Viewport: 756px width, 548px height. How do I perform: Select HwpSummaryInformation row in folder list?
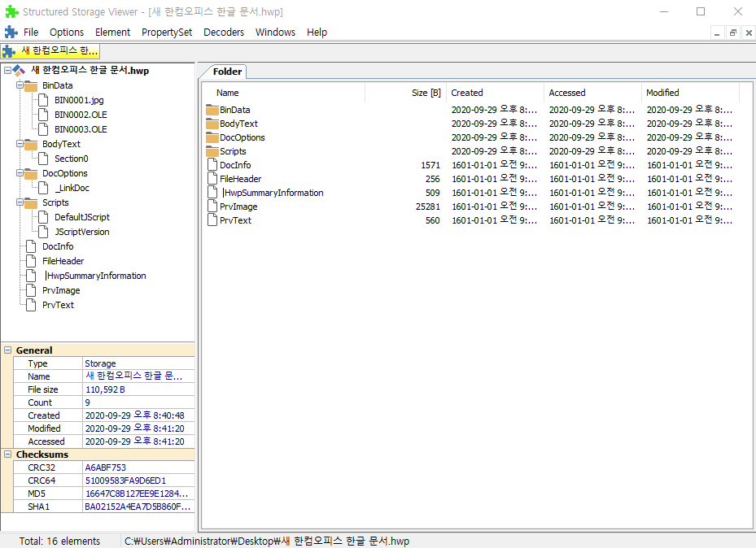[x=470, y=193]
